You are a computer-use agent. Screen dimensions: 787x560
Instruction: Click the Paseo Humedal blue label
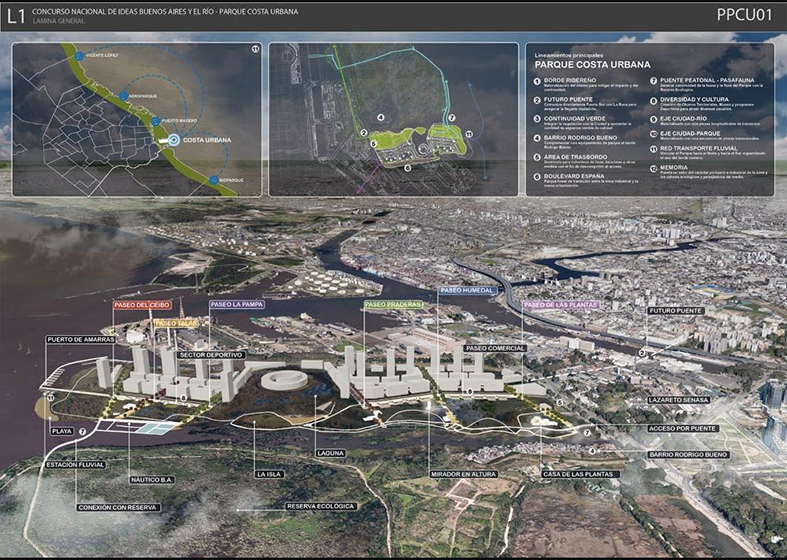point(466,290)
